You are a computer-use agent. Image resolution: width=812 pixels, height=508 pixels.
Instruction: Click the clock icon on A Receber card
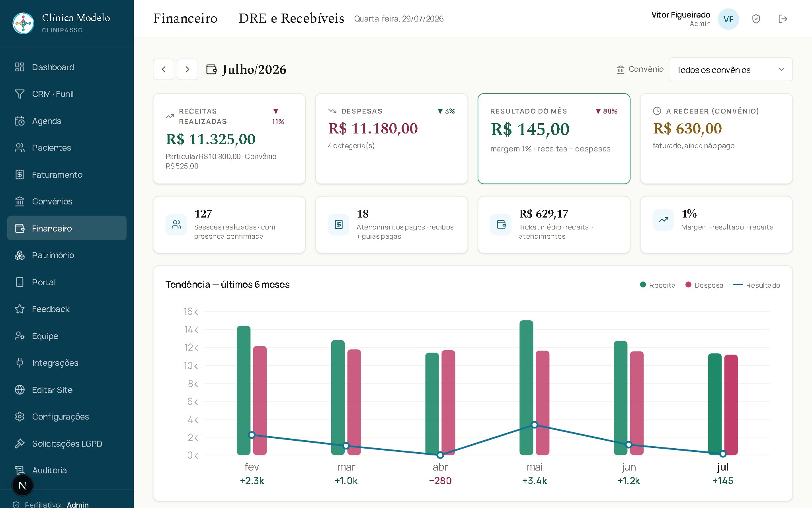657,111
